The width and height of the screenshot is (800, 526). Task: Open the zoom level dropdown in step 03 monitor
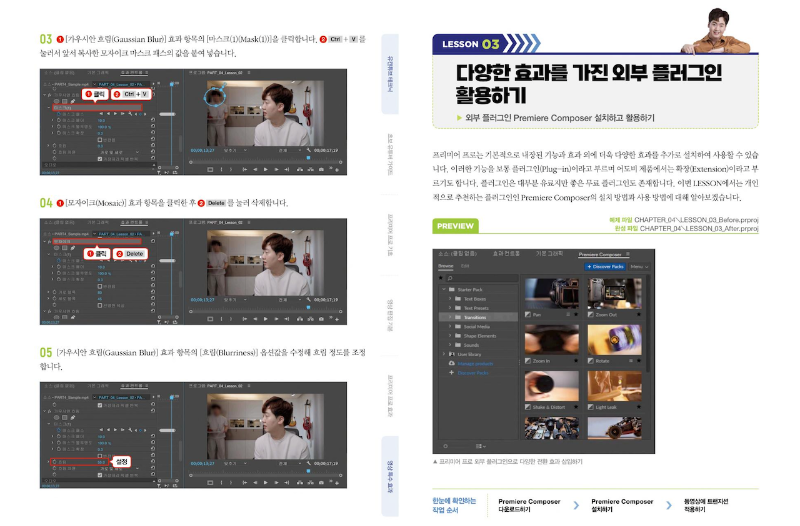pos(236,150)
